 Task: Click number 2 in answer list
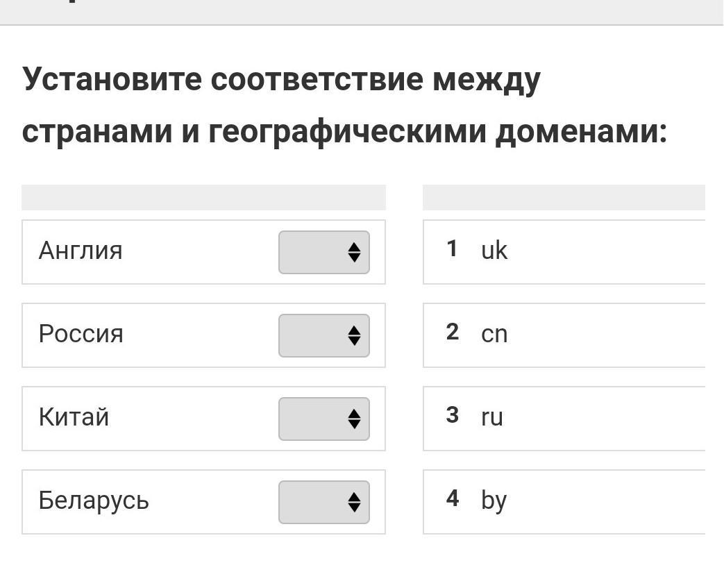(453, 332)
